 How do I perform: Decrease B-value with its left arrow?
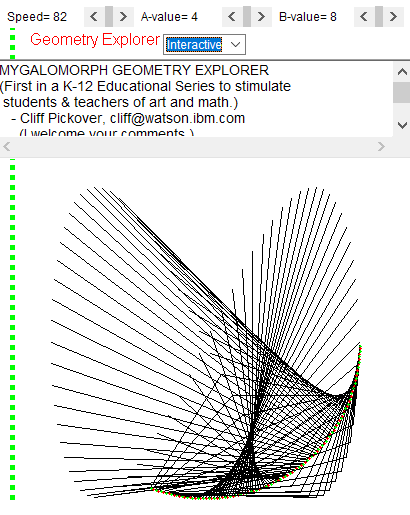[364, 16]
